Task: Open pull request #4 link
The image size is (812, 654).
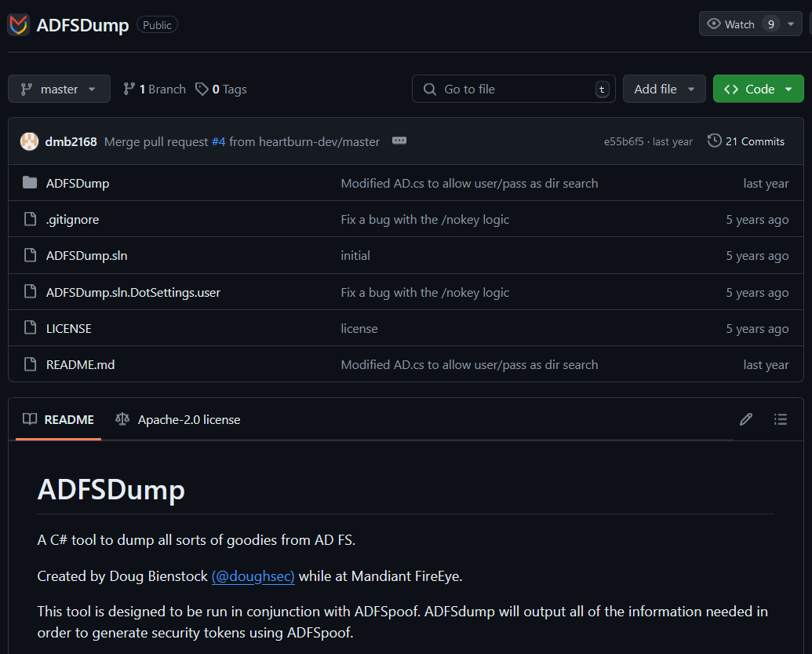Action: coord(219,141)
